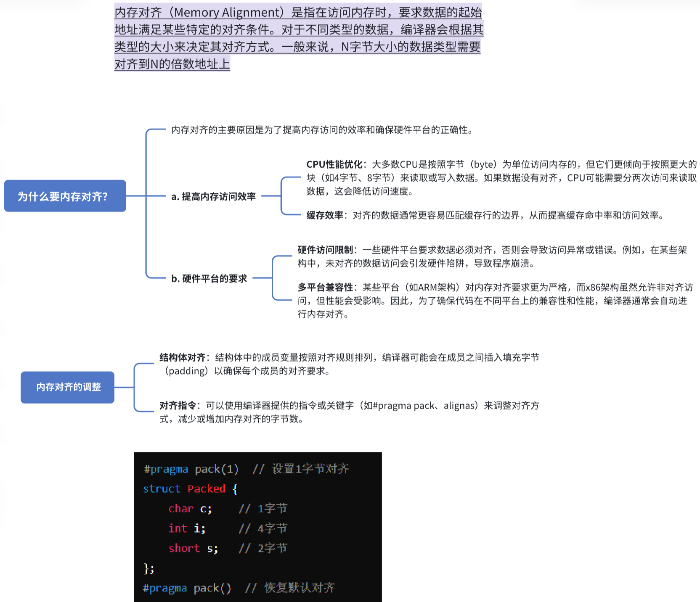Click the '多平台兼容性' paragraph
700x602 pixels.
(x=495, y=301)
